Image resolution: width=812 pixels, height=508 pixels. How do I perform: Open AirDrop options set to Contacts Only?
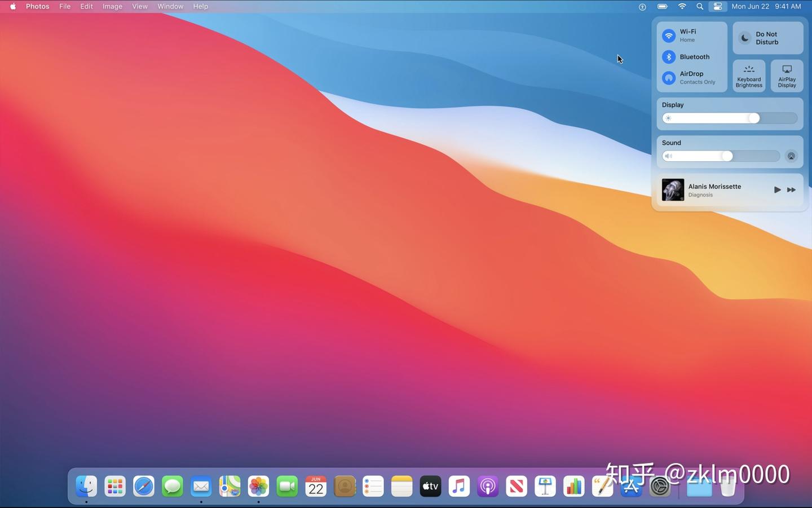[x=669, y=78]
